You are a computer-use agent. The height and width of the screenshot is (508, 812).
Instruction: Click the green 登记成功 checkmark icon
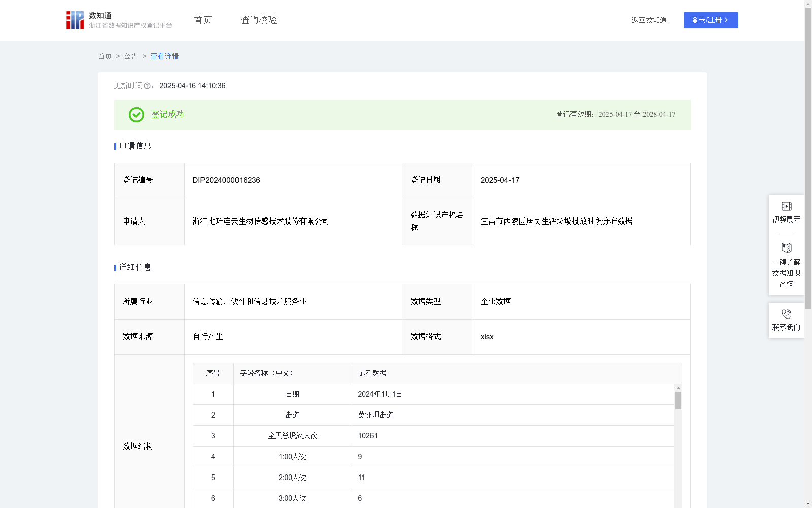pyautogui.click(x=136, y=115)
